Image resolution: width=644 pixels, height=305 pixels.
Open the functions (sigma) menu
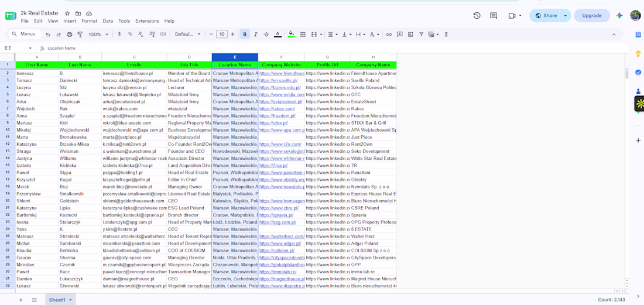[x=447, y=35]
